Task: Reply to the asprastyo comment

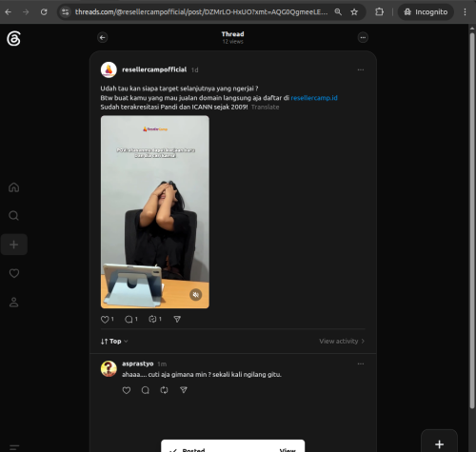Action: click(146, 390)
